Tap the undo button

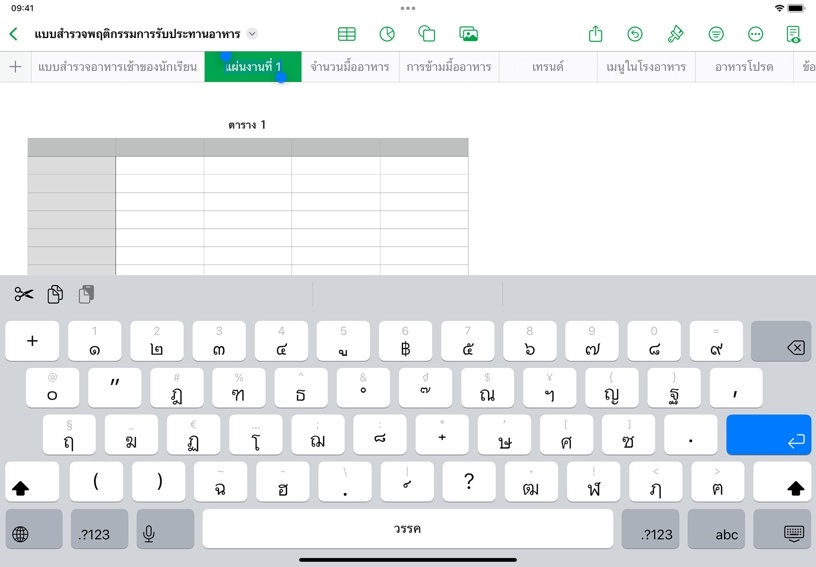pyautogui.click(x=635, y=34)
